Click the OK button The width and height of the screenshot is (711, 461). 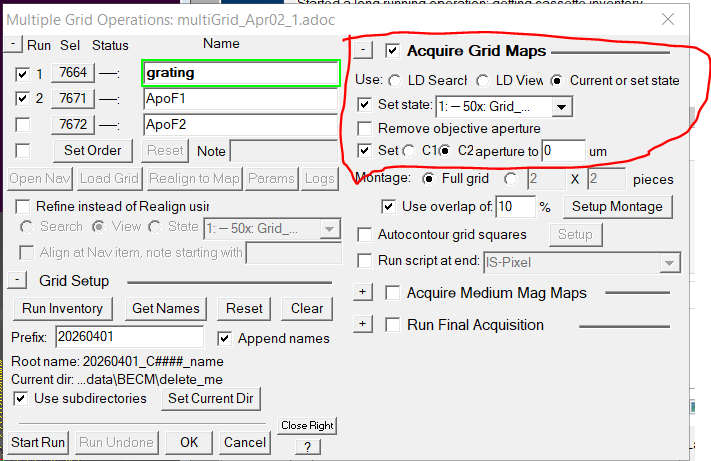pyautogui.click(x=189, y=442)
